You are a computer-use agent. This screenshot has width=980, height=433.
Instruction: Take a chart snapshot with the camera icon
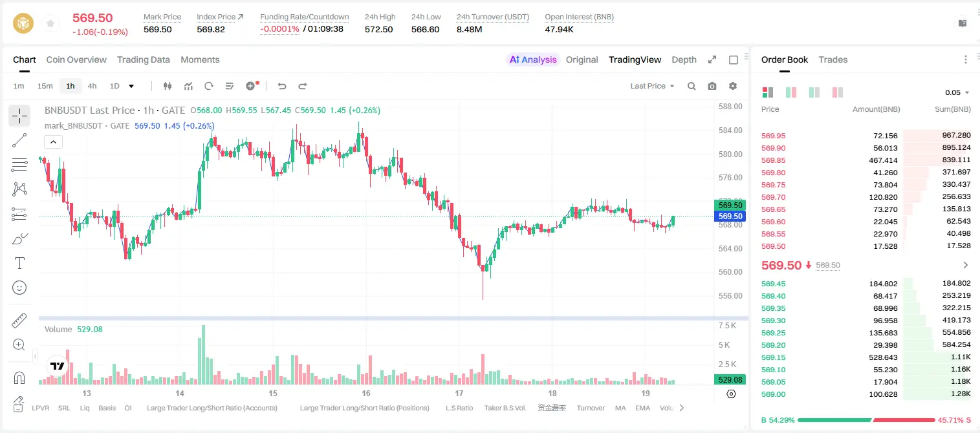(712, 86)
